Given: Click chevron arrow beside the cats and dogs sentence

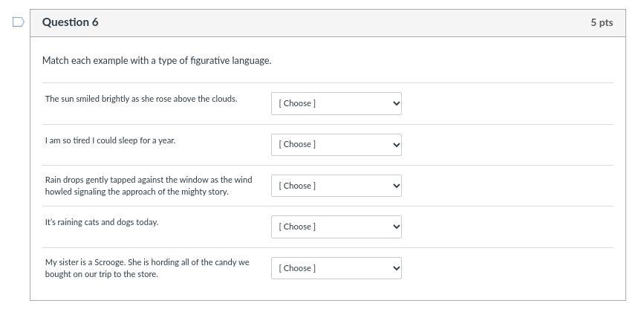Looking at the screenshot, I should tap(396, 227).
